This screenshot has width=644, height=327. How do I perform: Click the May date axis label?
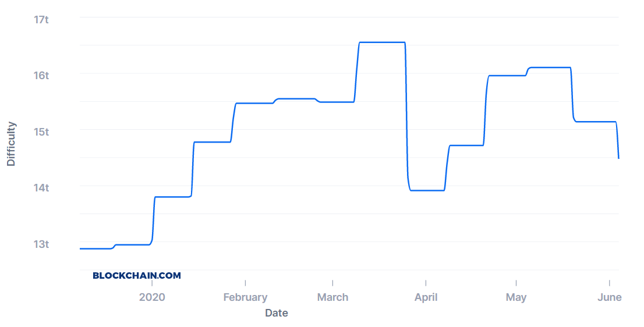click(x=516, y=297)
